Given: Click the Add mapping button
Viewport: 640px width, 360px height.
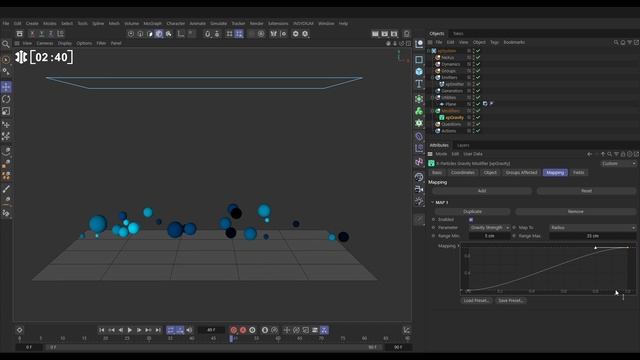Looking at the screenshot, I should click(x=482, y=191).
